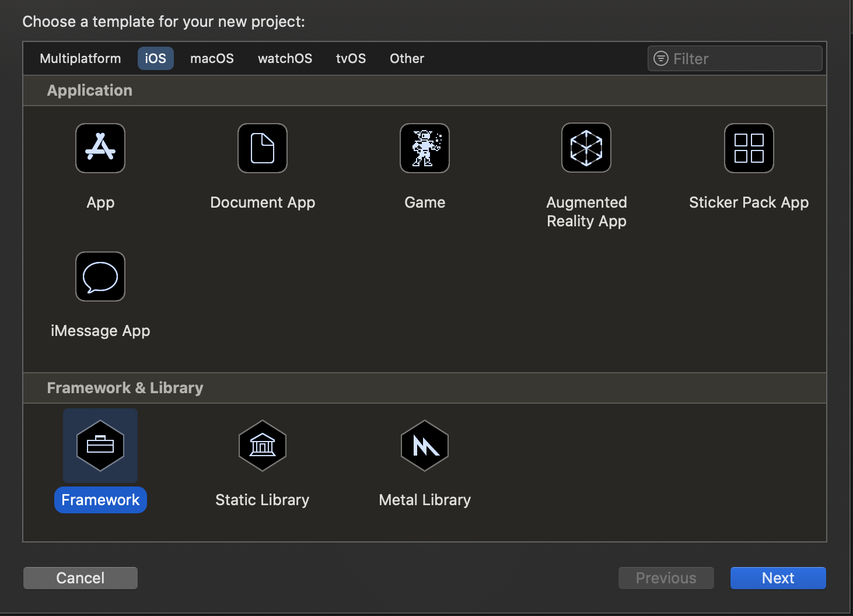Choose the Metal Library template icon
The height and width of the screenshot is (616, 853).
[x=424, y=446]
